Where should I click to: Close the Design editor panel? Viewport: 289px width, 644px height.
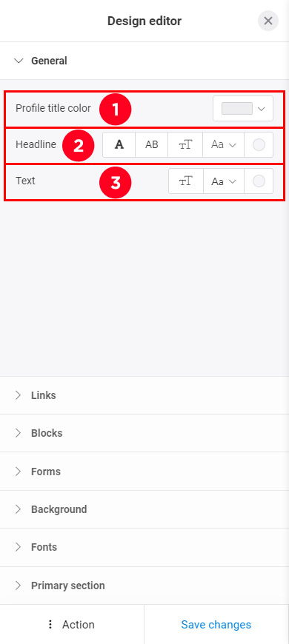[268, 21]
